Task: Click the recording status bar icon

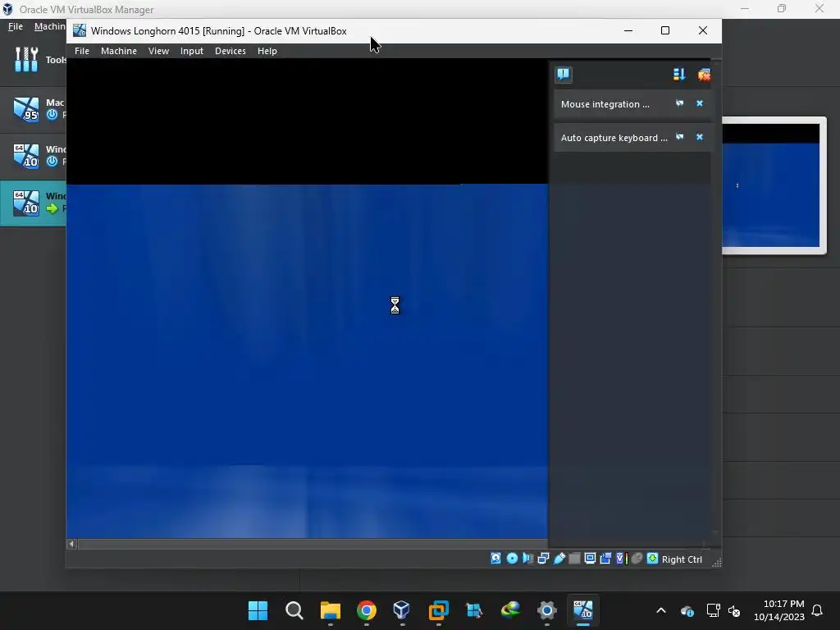Action: (605, 559)
